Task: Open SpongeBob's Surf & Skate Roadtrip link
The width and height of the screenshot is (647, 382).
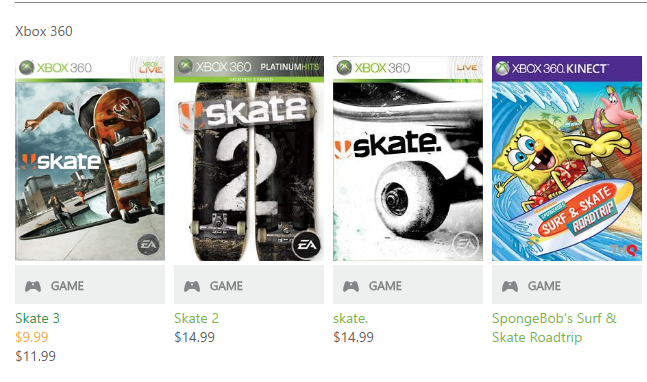Action: pos(554,328)
